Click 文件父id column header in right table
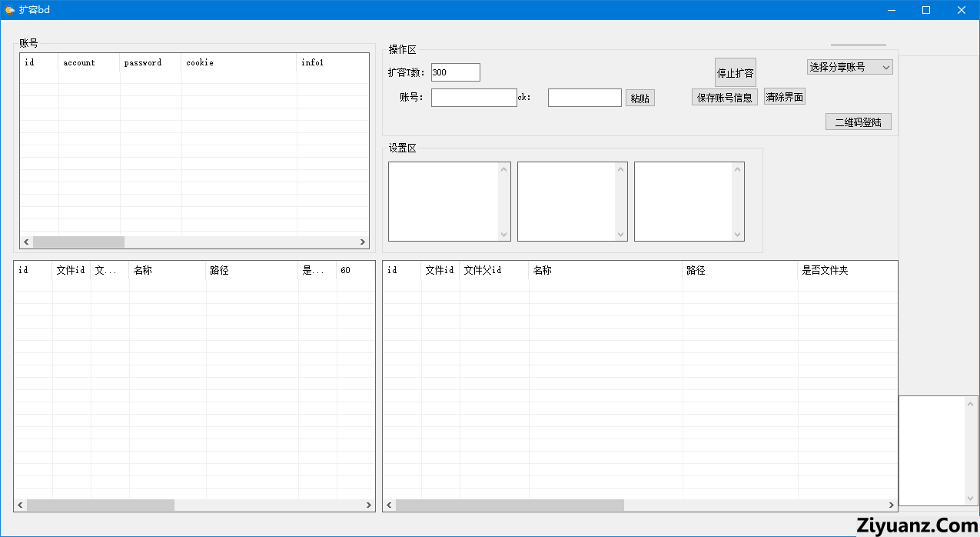980x537 pixels. (493, 271)
